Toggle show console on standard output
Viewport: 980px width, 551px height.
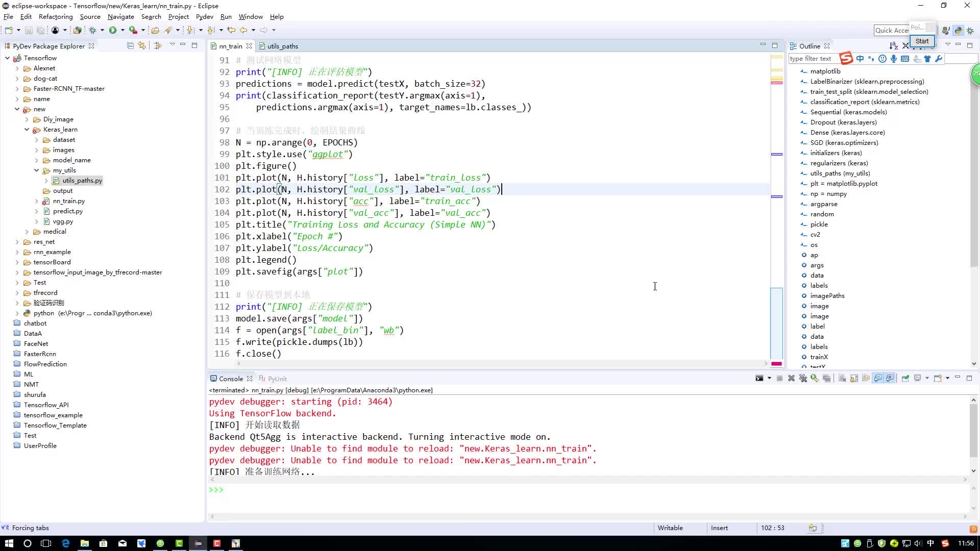coord(878,379)
